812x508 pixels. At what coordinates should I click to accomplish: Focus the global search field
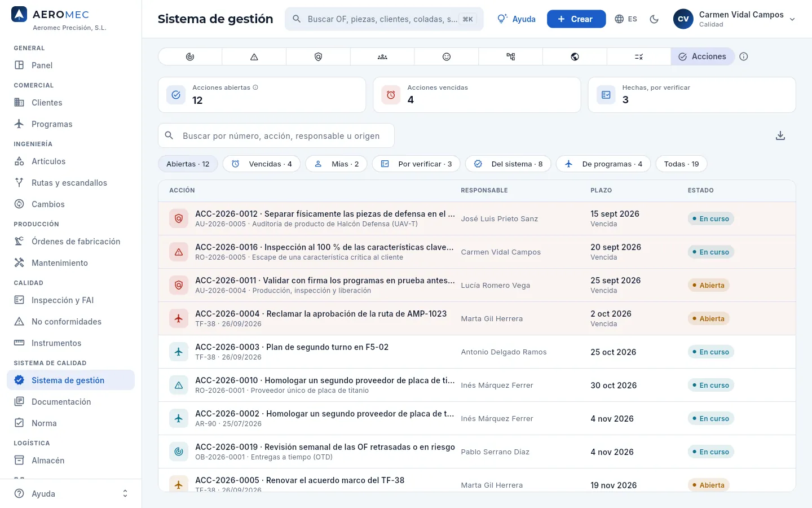pos(384,19)
